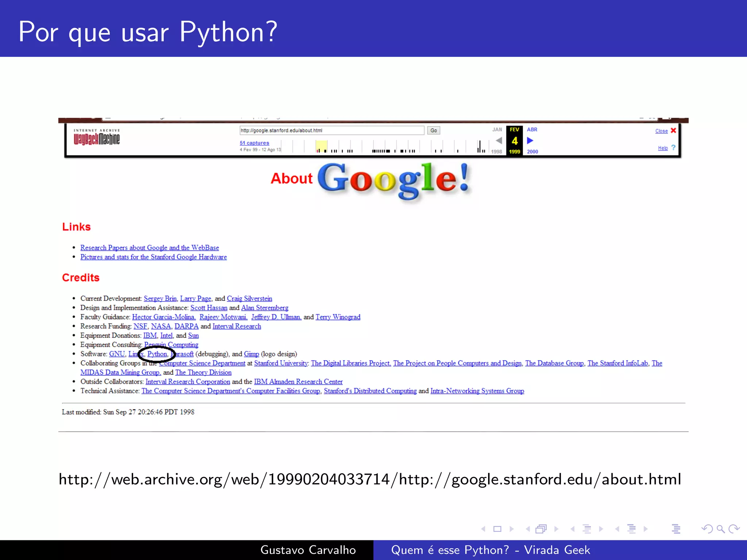Viewport: 747px width, 560px height.
Task: Open The Stanford InfoLab link
Action: [x=618, y=363]
